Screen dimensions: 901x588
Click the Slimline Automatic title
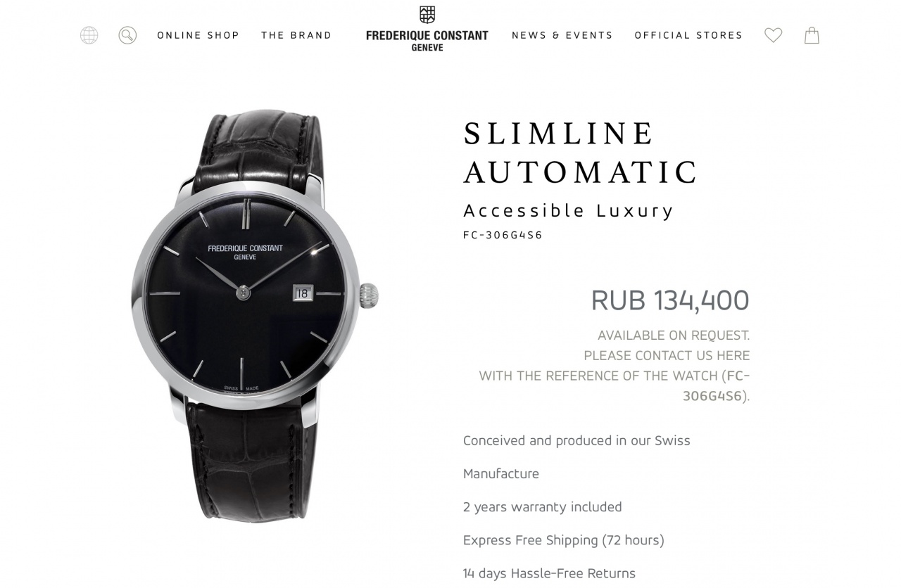point(581,153)
